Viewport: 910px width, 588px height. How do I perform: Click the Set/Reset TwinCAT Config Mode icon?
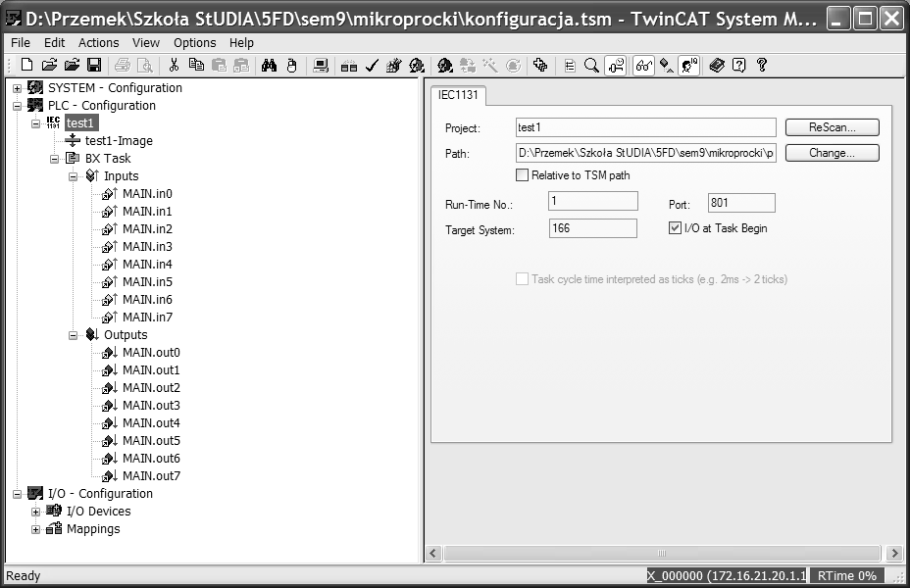[x=445, y=65]
